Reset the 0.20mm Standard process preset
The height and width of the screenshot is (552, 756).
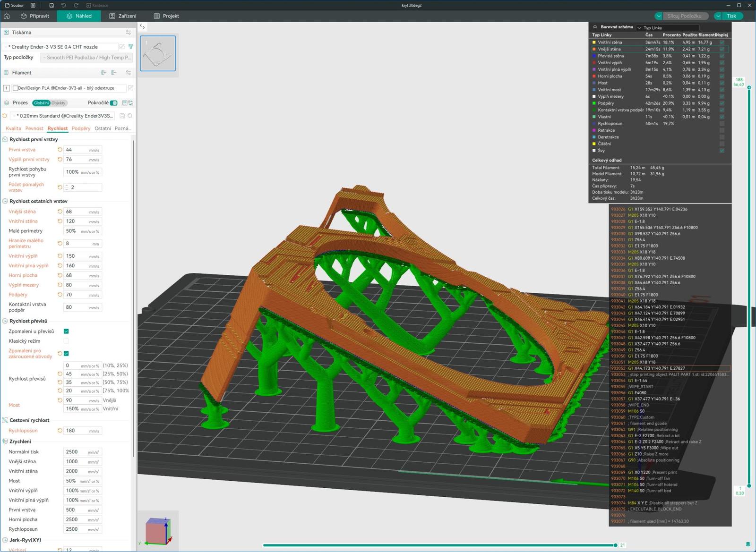point(5,116)
